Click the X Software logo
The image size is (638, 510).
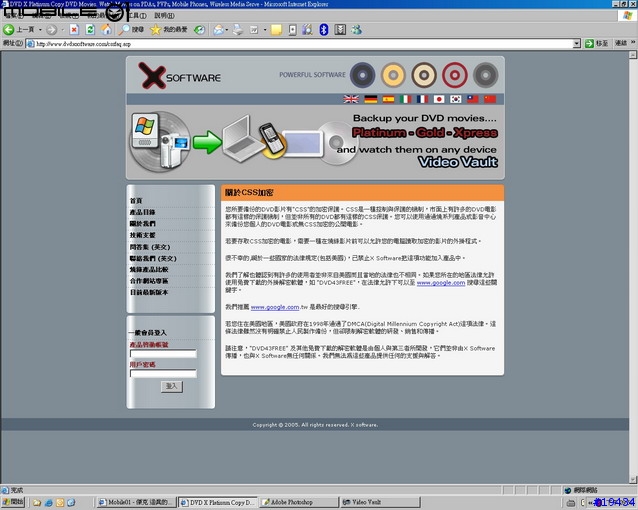[x=179, y=75]
